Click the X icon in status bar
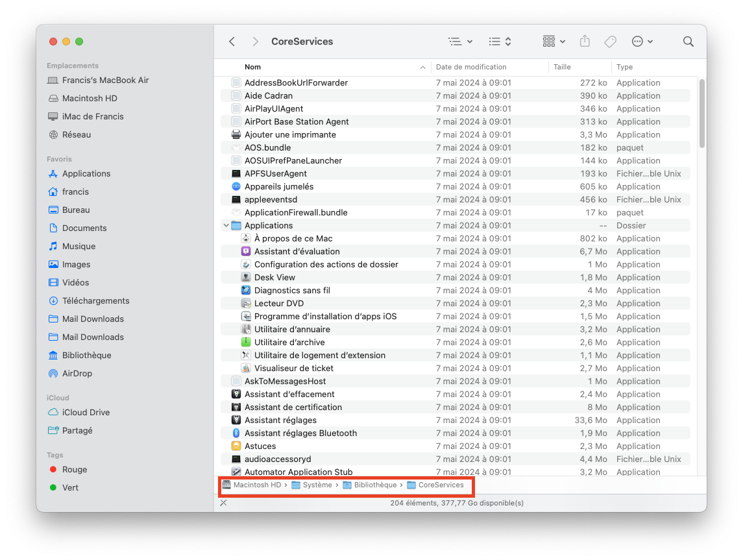Image resolution: width=743 pixels, height=560 pixels. tap(224, 503)
